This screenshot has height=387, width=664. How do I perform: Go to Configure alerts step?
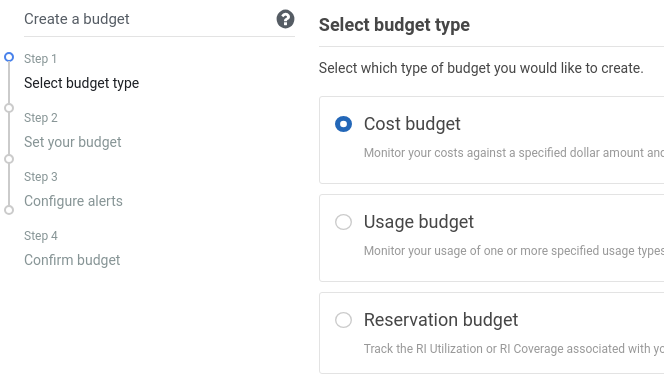(73, 201)
